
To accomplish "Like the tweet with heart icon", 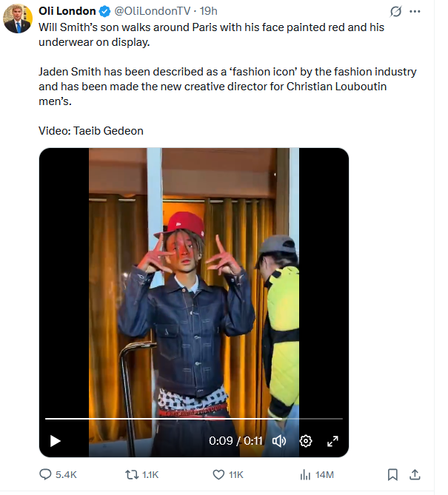I will [x=218, y=474].
